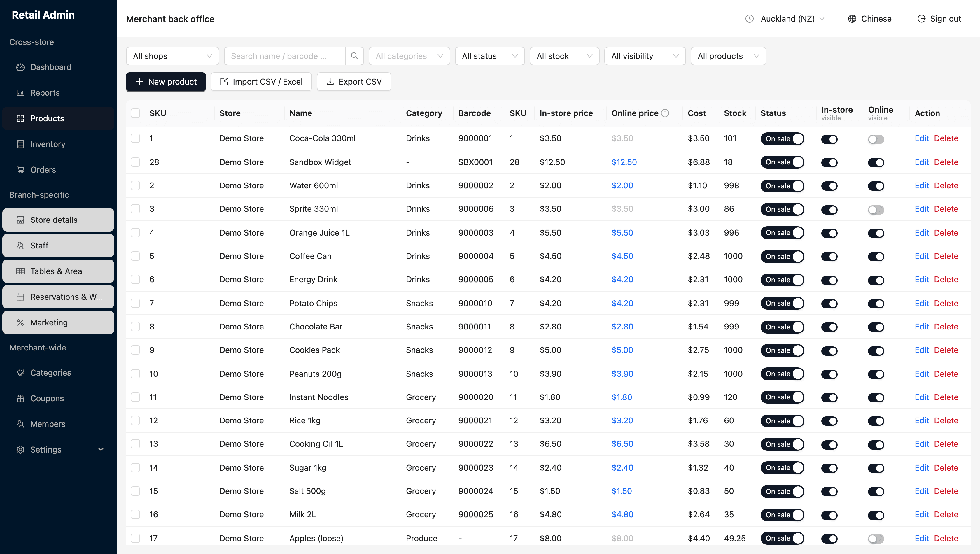This screenshot has height=554, width=980.
Task: Click the Members person icon
Action: (20, 424)
